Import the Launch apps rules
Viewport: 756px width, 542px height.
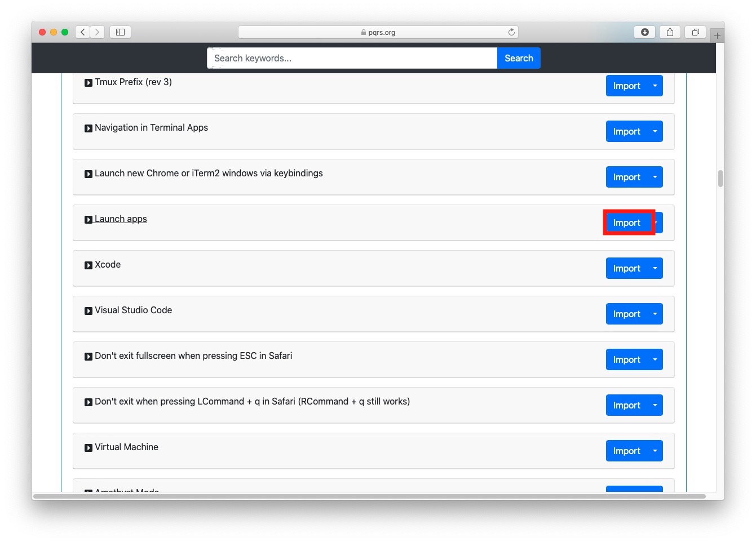(626, 223)
